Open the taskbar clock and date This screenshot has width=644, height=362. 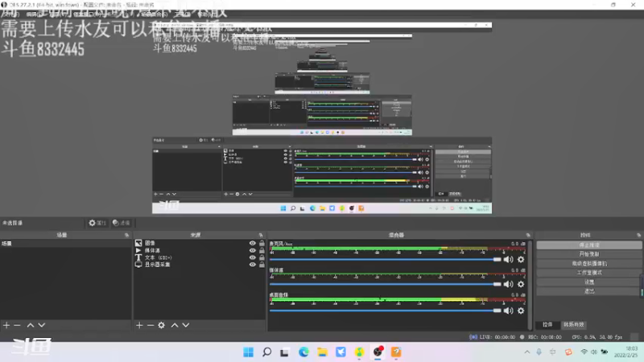pyautogui.click(x=626, y=352)
